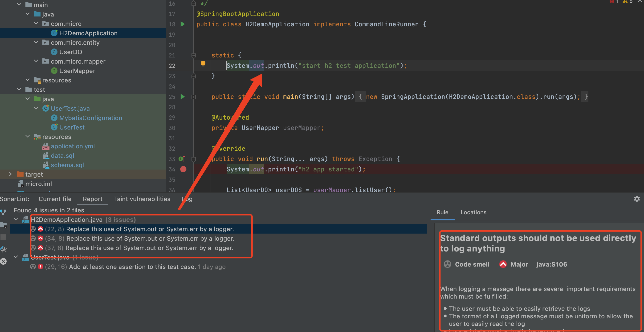This screenshot has width=644, height=332.
Task: Expand the target folder
Action: (x=10, y=174)
